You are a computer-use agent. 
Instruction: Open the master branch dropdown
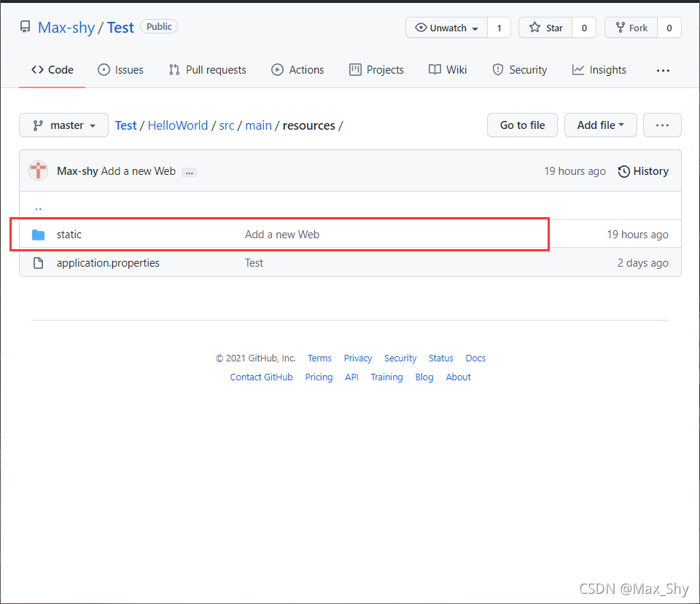(64, 125)
